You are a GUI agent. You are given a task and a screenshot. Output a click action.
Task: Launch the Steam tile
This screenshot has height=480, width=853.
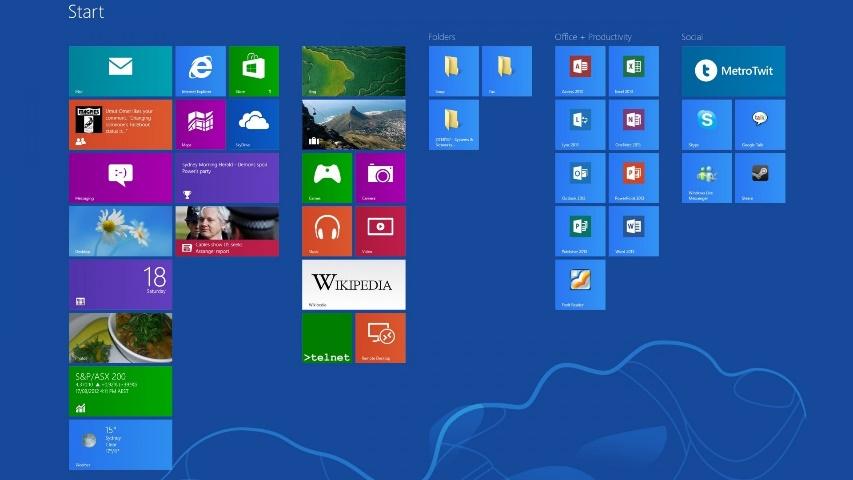click(760, 178)
